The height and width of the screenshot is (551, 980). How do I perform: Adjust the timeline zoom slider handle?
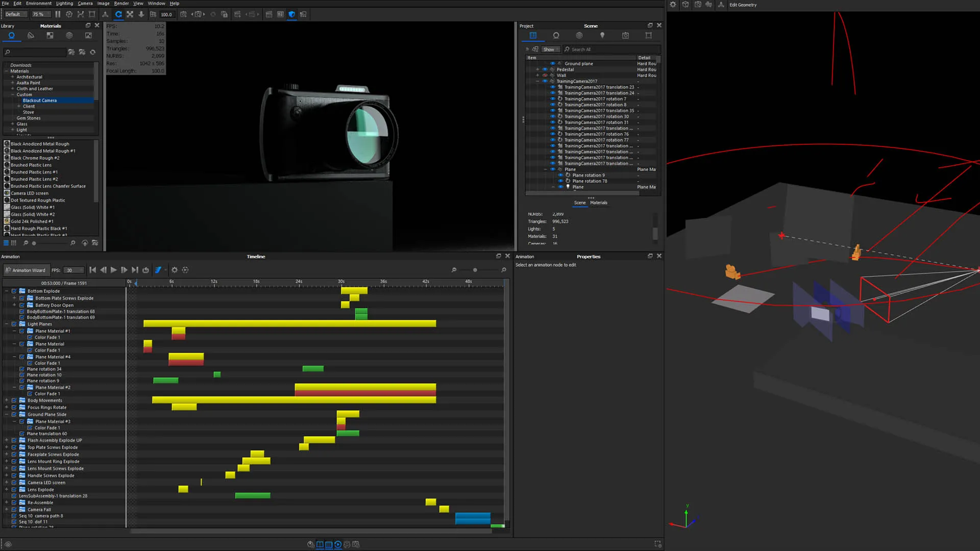[x=475, y=270]
